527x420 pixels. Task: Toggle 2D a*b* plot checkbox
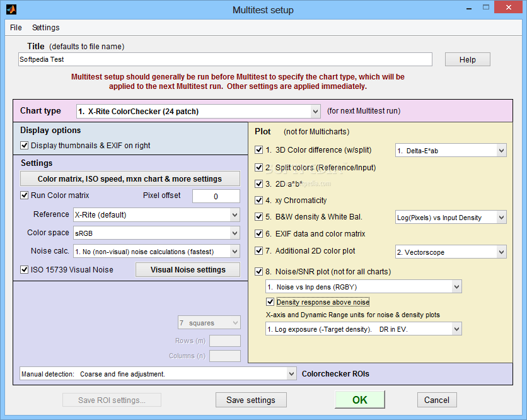pyautogui.click(x=259, y=184)
